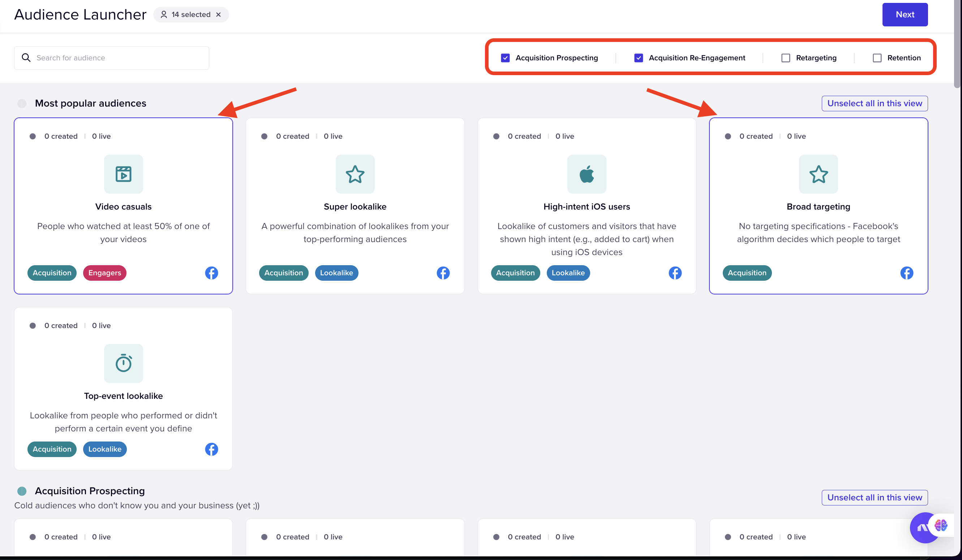
Task: Click the Broad targeting star icon
Action: click(x=819, y=174)
